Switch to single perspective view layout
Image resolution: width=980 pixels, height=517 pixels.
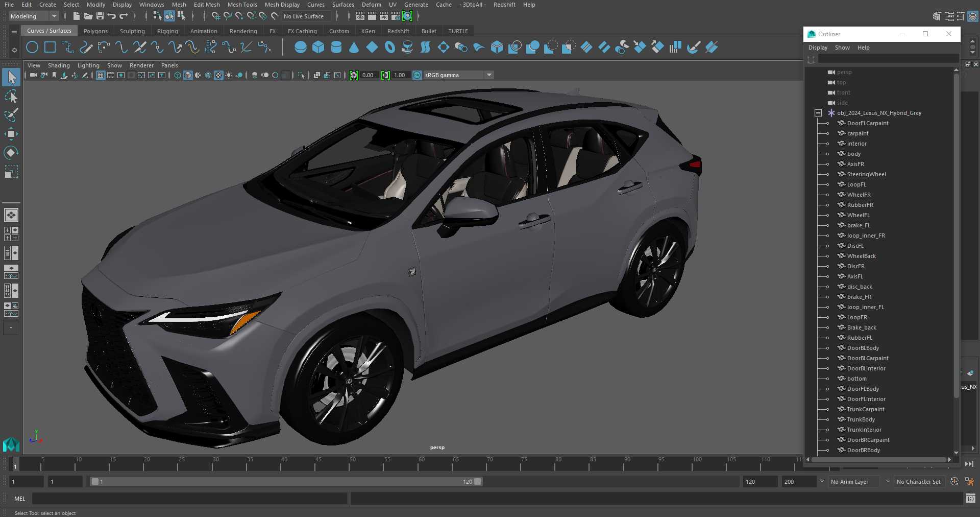tap(11, 215)
